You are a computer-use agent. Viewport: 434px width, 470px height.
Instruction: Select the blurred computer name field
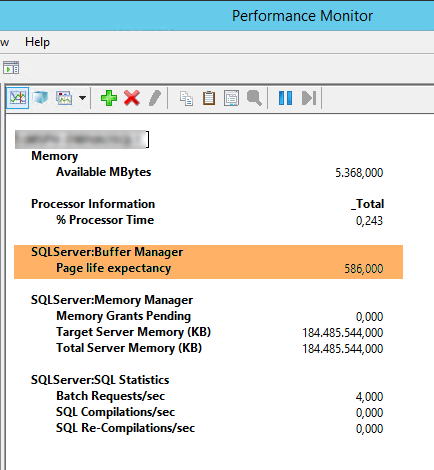[x=82, y=139]
